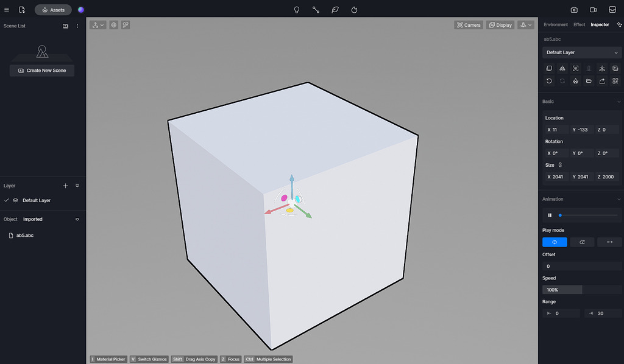Pause the animation playback
The height and width of the screenshot is (364, 624).
tap(550, 215)
